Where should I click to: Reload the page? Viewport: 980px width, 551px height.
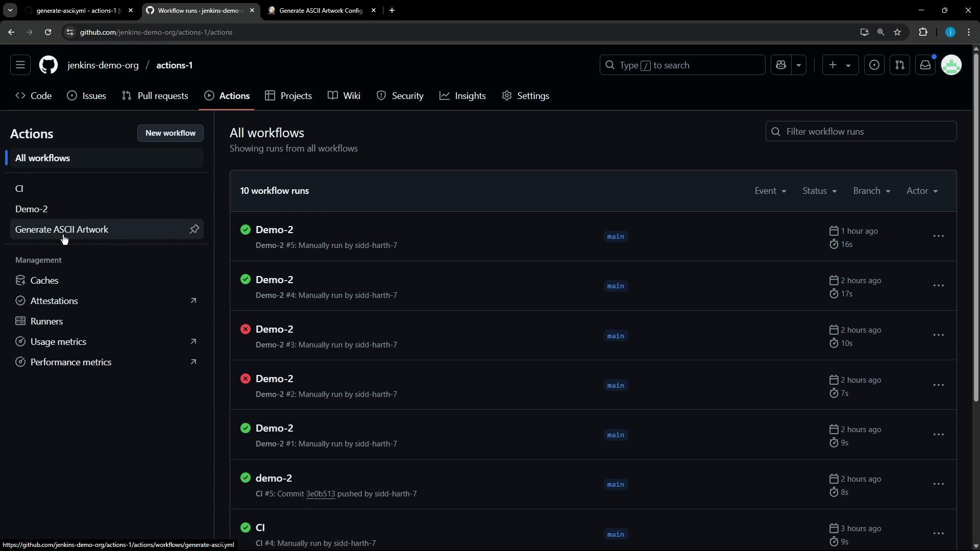click(48, 32)
